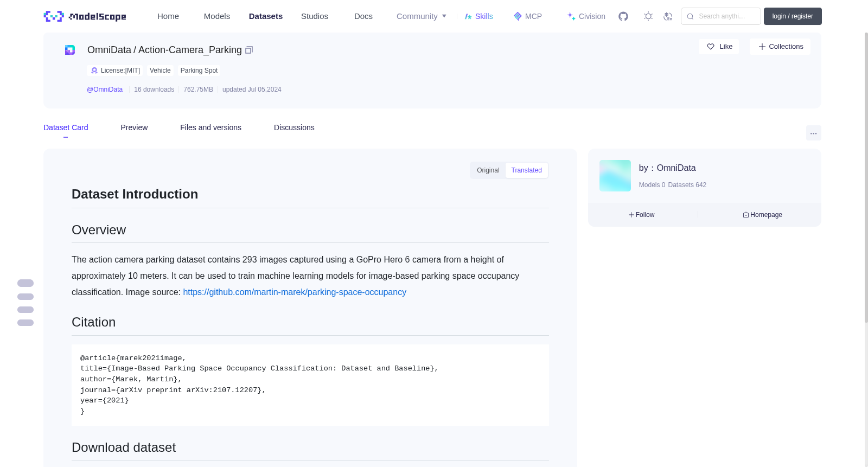Jump via first outline marker on left
The image size is (868, 467).
tap(25, 283)
